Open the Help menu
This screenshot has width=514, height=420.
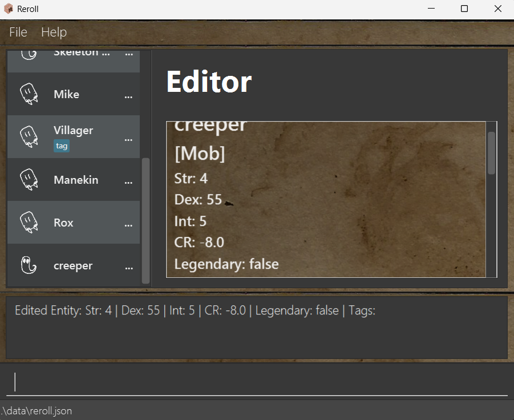(54, 32)
